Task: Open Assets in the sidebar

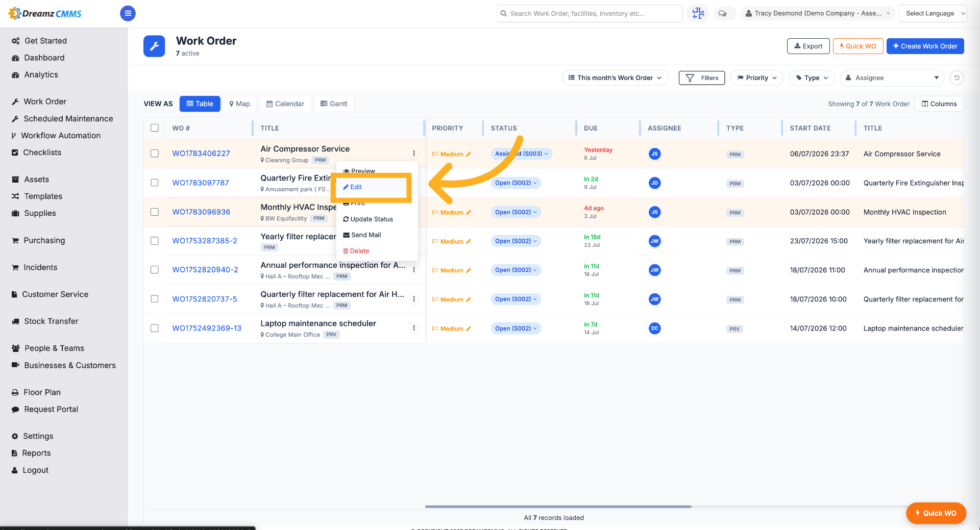Action: tap(36, 179)
